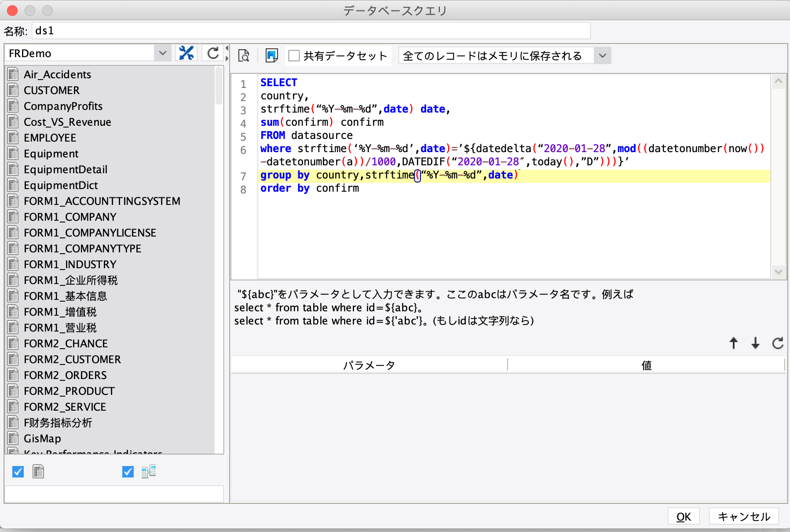Click the ds1 name input field
Screen dimensions: 790x532
[311, 31]
